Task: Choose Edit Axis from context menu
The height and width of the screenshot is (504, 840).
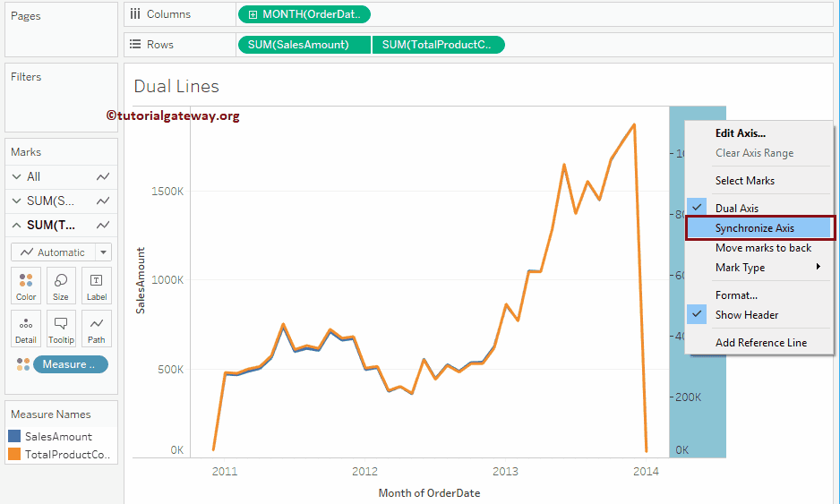Action: 740,133
